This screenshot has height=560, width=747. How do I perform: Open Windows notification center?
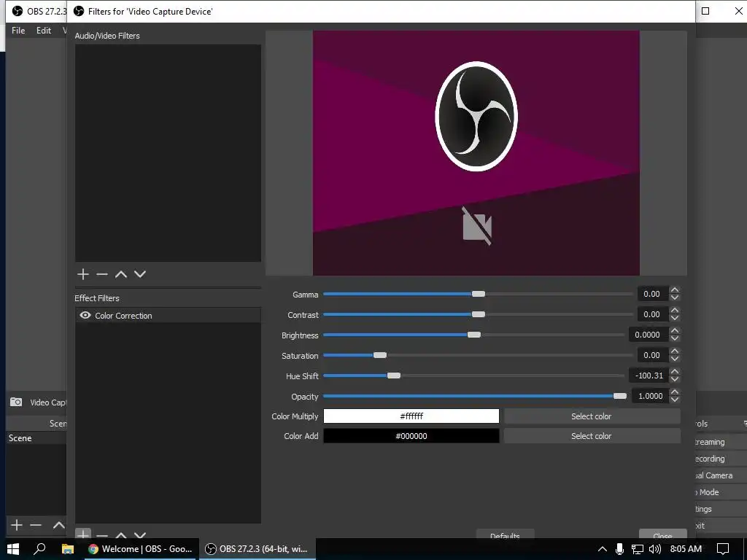[x=723, y=549]
